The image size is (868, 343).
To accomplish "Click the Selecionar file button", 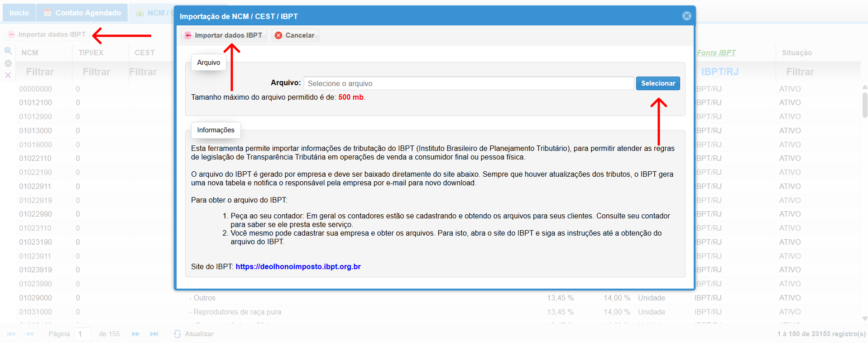I will (x=657, y=83).
